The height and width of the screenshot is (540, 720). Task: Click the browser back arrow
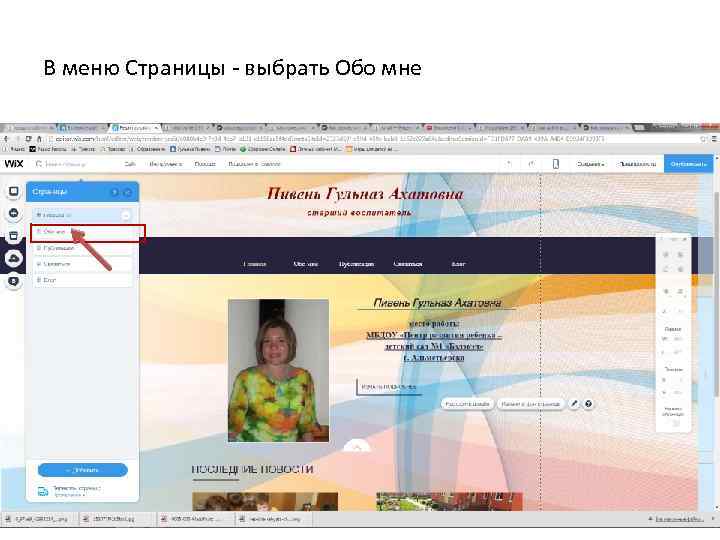(x=6, y=139)
